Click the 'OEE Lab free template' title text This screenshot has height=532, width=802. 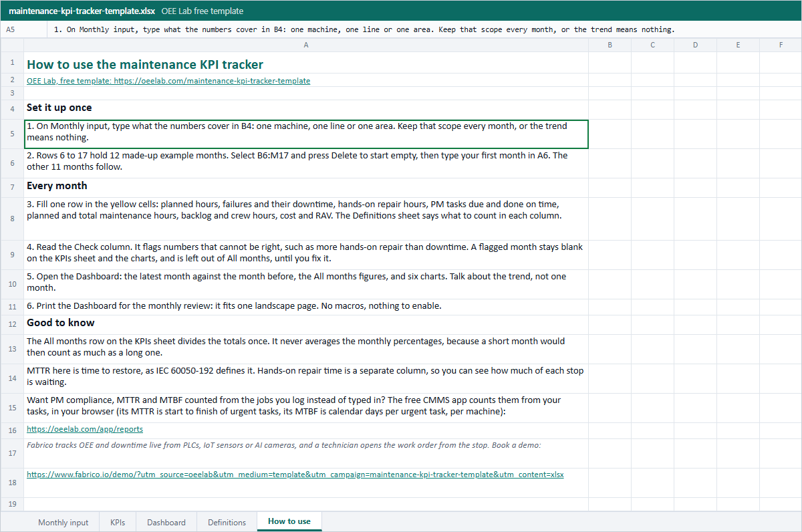coord(203,11)
